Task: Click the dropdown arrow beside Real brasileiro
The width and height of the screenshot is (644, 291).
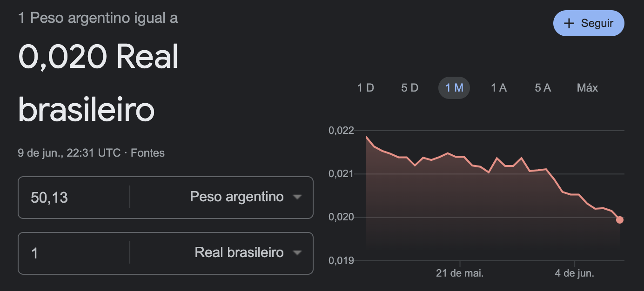Action: click(297, 253)
